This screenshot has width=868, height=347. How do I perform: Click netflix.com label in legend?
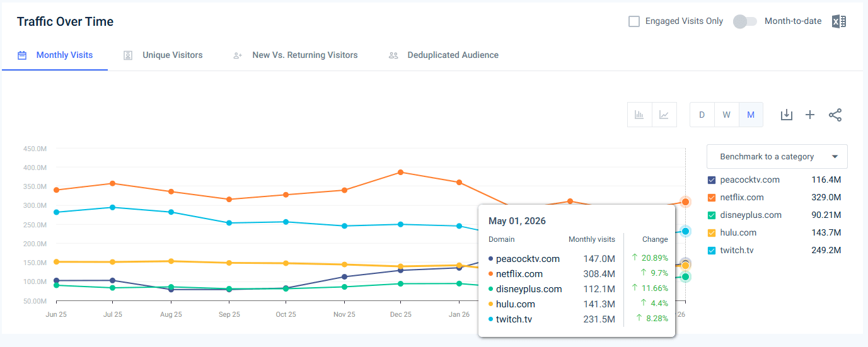[742, 198]
